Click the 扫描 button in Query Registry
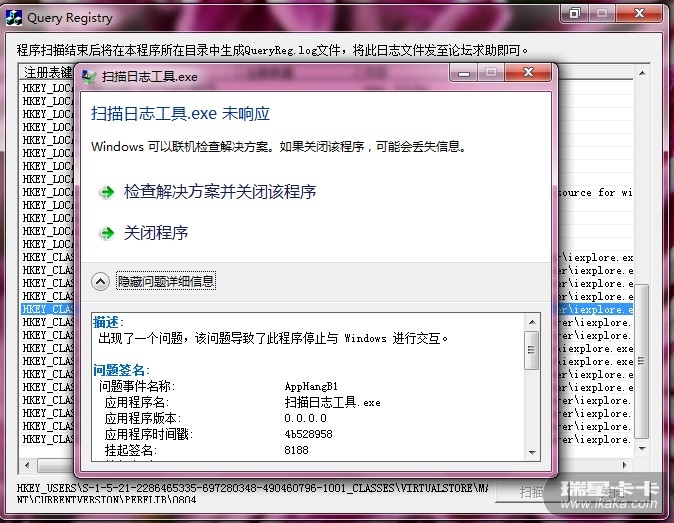674x523 pixels. pyautogui.click(x=532, y=492)
